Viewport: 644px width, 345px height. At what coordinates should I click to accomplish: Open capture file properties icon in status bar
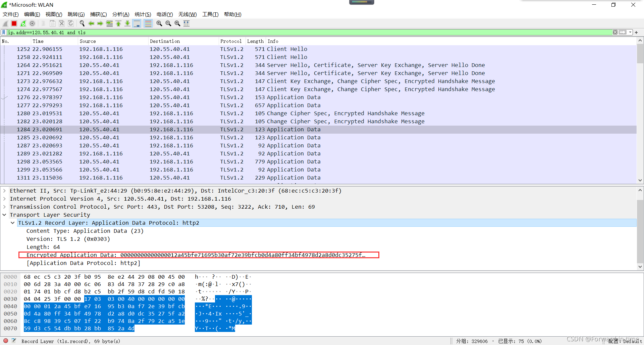[14, 341]
